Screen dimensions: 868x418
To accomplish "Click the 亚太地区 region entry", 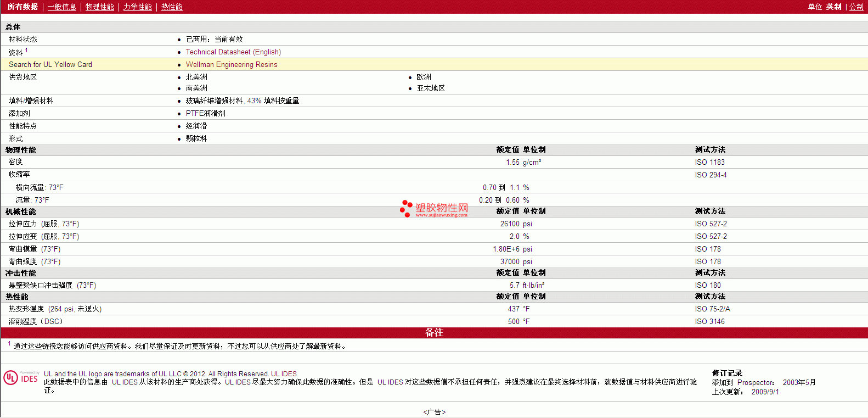I will point(431,88).
